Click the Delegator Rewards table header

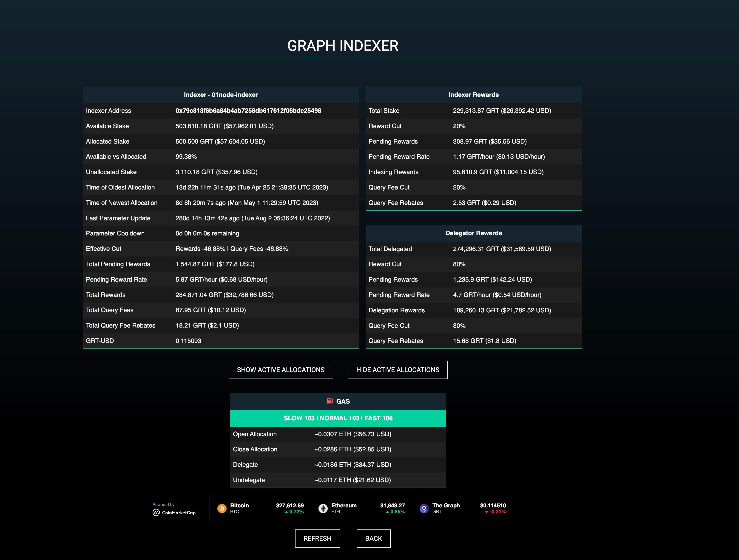tap(473, 233)
